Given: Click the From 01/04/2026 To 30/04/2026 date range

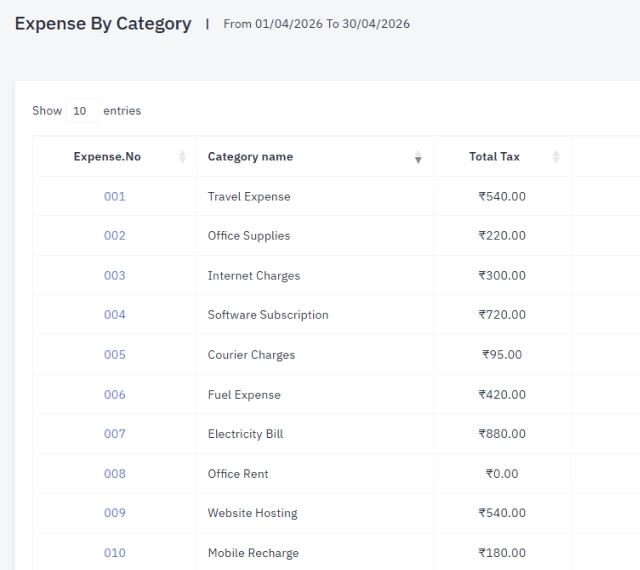Looking at the screenshot, I should (316, 24).
